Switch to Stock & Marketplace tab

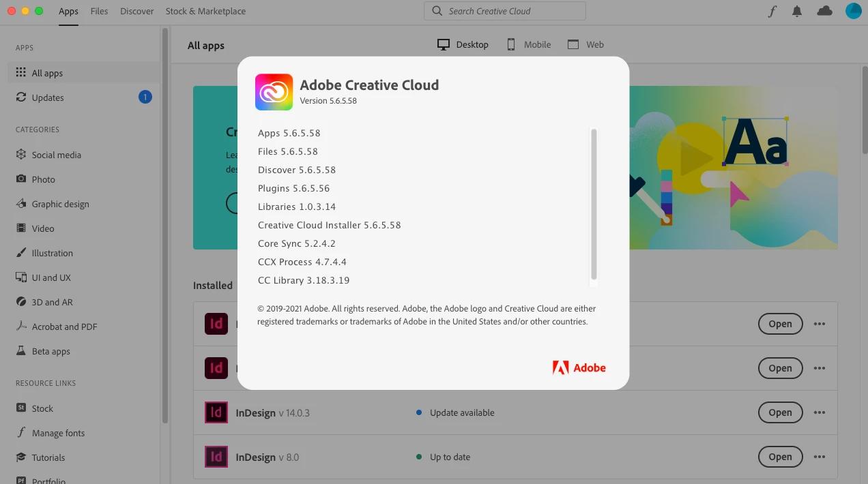point(205,11)
